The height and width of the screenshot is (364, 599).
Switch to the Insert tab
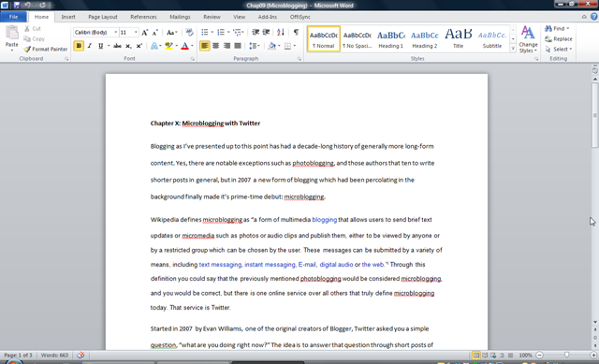click(68, 17)
